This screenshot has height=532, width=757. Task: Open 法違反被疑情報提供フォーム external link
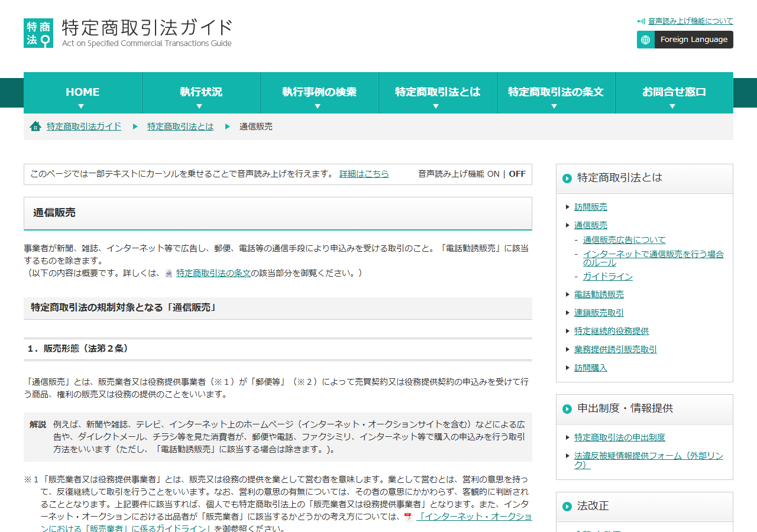649,460
